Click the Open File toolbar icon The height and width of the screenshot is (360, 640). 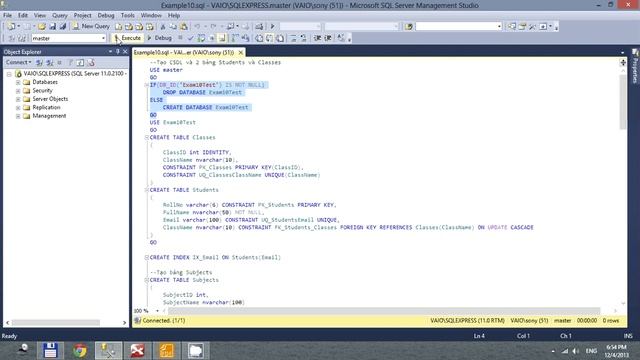click(x=42, y=27)
